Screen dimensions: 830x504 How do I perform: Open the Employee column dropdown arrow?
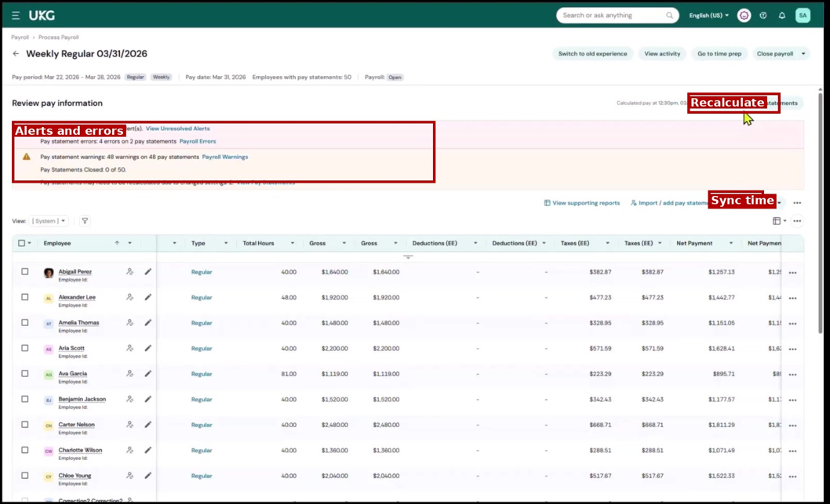pos(129,243)
